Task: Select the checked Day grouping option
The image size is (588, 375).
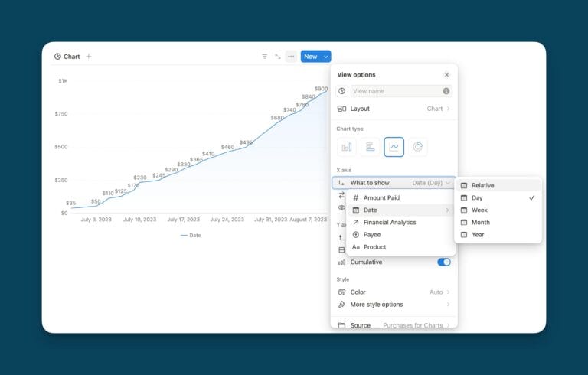Action: pyautogui.click(x=498, y=197)
